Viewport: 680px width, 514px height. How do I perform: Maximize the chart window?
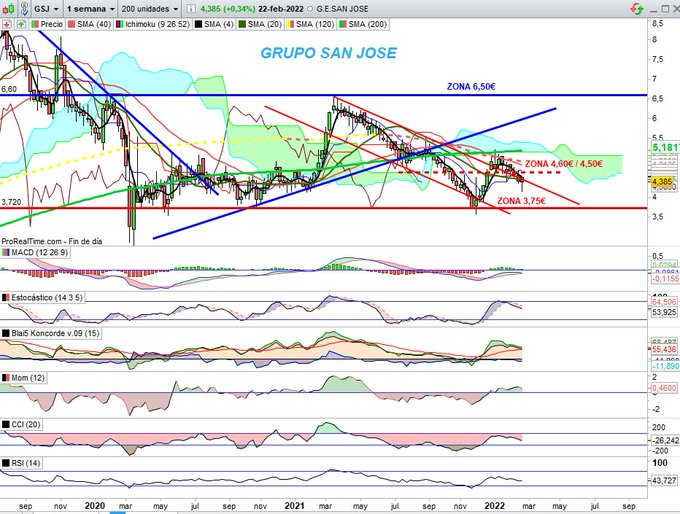coord(665,8)
